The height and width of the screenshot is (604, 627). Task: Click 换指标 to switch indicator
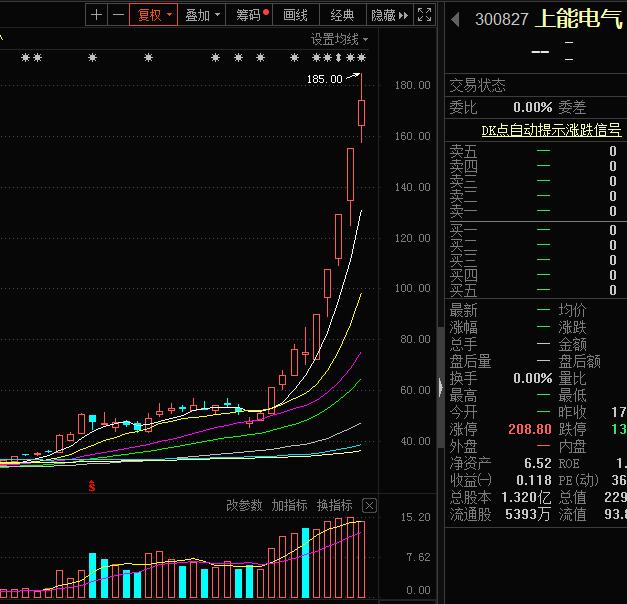(x=334, y=505)
